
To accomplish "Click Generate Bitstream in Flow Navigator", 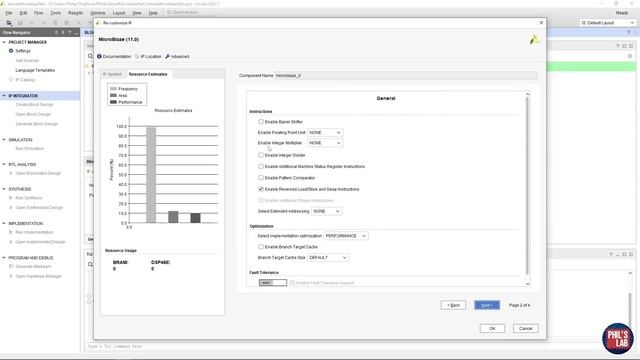I will [x=33, y=267].
